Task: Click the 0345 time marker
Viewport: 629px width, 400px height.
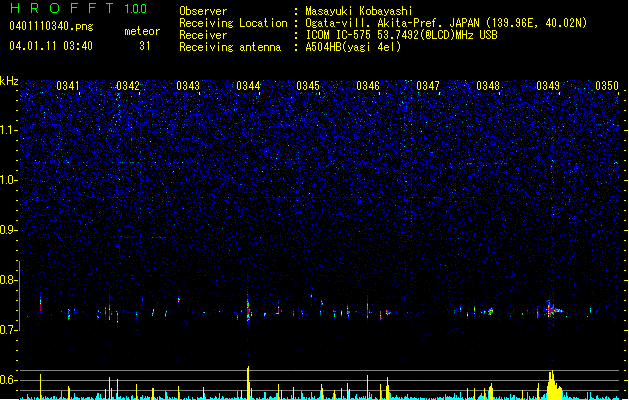Action: click(x=308, y=86)
